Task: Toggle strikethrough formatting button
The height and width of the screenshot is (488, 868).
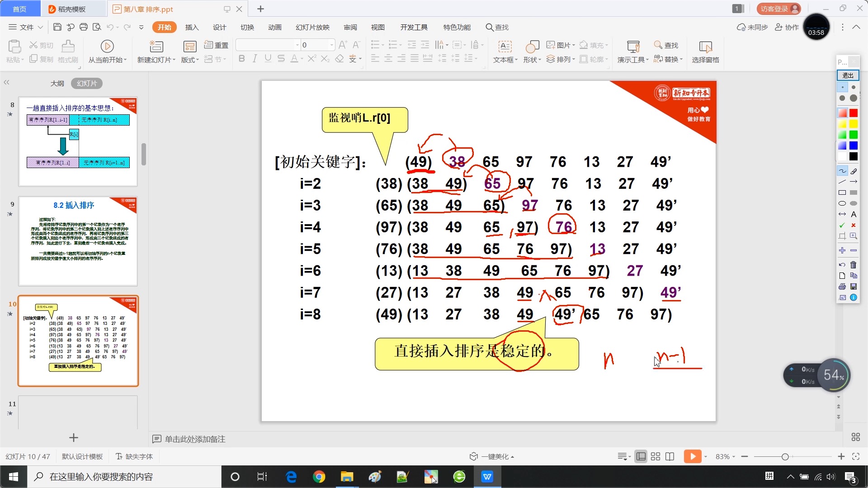Action: coord(281,59)
